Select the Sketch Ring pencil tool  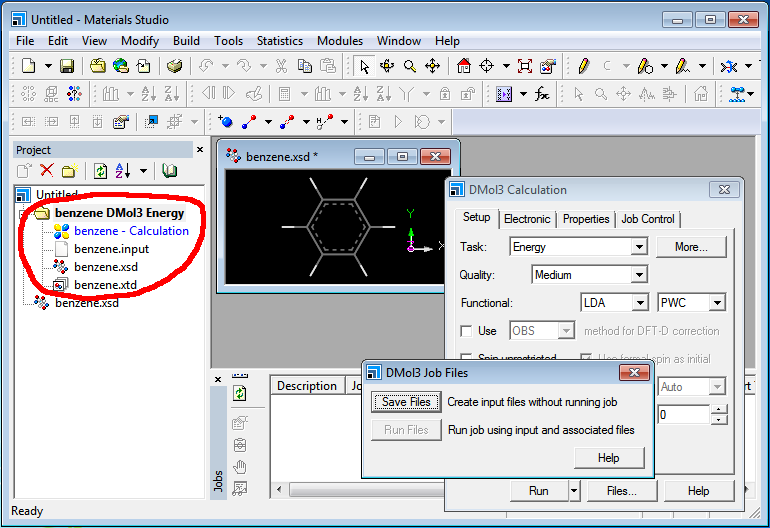tap(645, 66)
